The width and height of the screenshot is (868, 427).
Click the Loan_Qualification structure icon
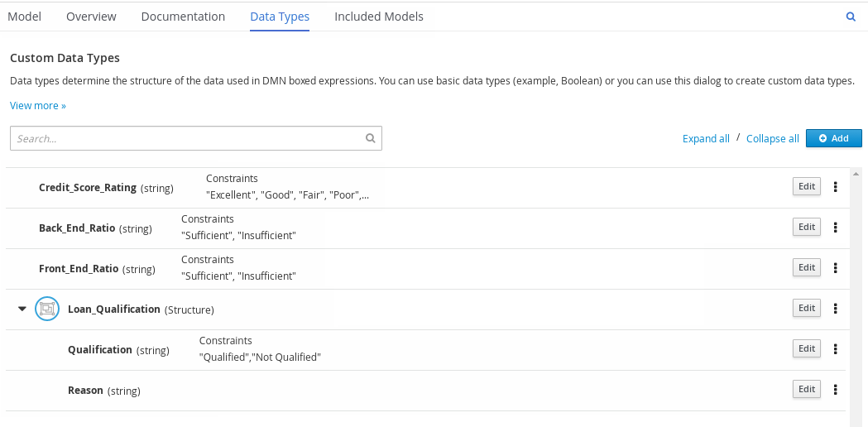coord(47,309)
